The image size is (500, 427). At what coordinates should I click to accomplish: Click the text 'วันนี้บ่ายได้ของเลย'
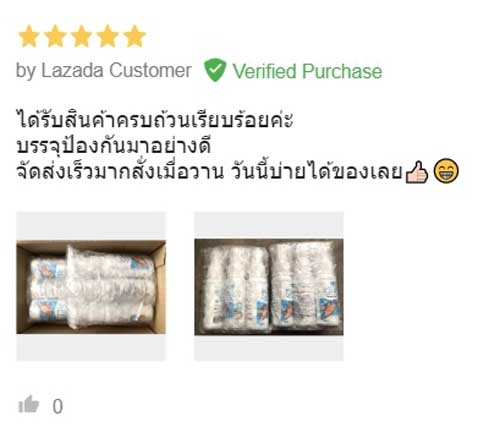click(317, 172)
